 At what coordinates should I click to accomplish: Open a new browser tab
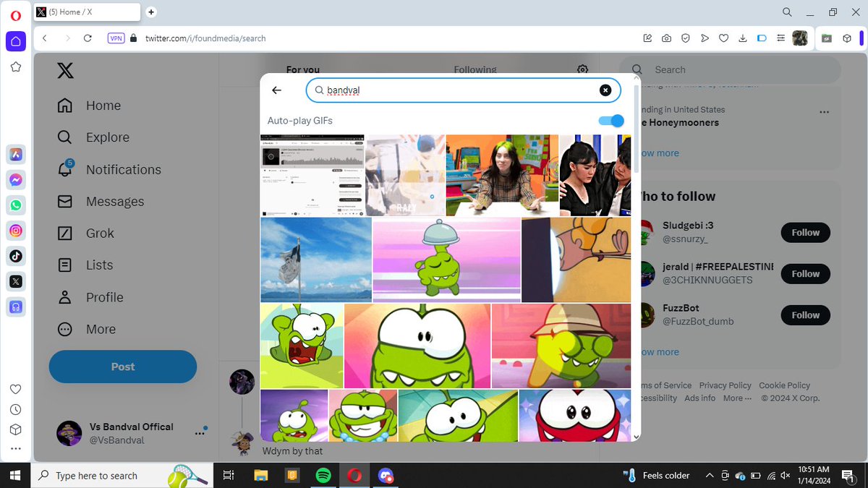point(151,12)
